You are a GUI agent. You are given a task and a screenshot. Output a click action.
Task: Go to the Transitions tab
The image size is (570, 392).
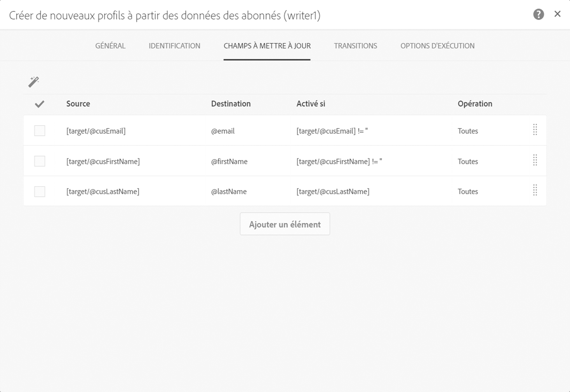[x=355, y=46]
